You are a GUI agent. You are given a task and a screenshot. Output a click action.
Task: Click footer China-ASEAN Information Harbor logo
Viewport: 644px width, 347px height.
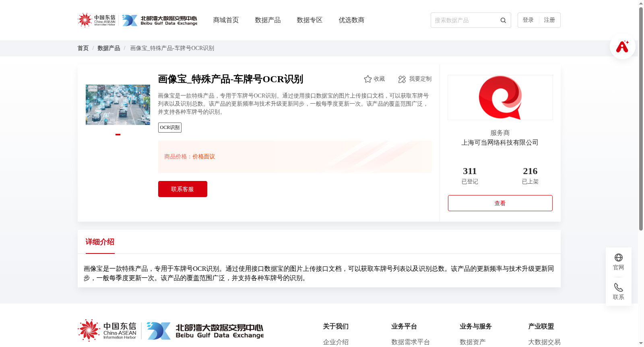click(107, 330)
